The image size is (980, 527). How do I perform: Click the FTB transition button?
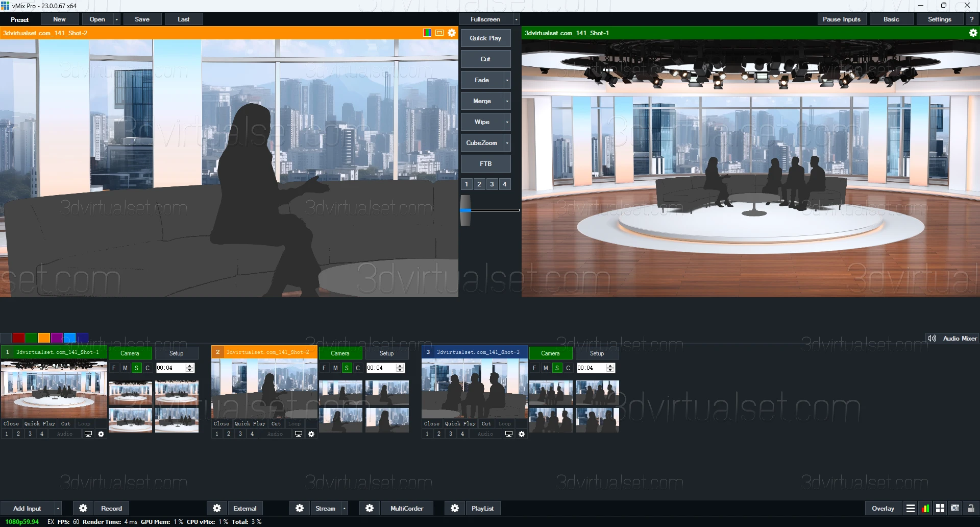pos(485,164)
